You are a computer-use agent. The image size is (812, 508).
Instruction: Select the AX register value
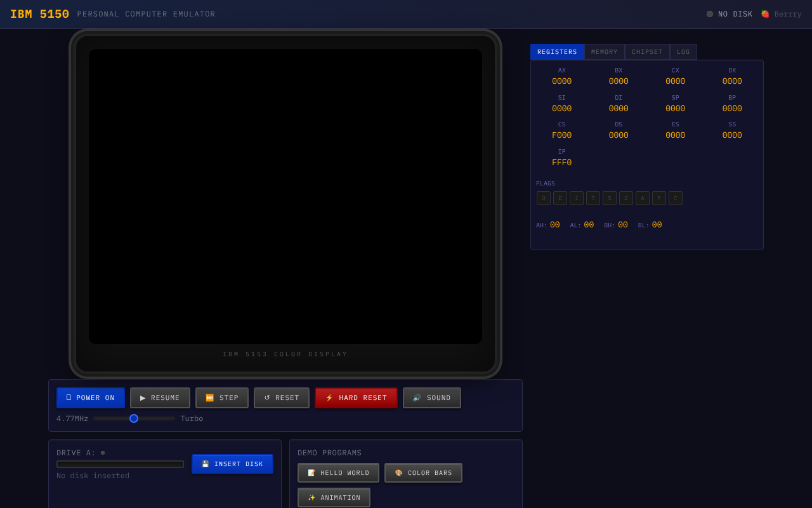click(x=562, y=81)
